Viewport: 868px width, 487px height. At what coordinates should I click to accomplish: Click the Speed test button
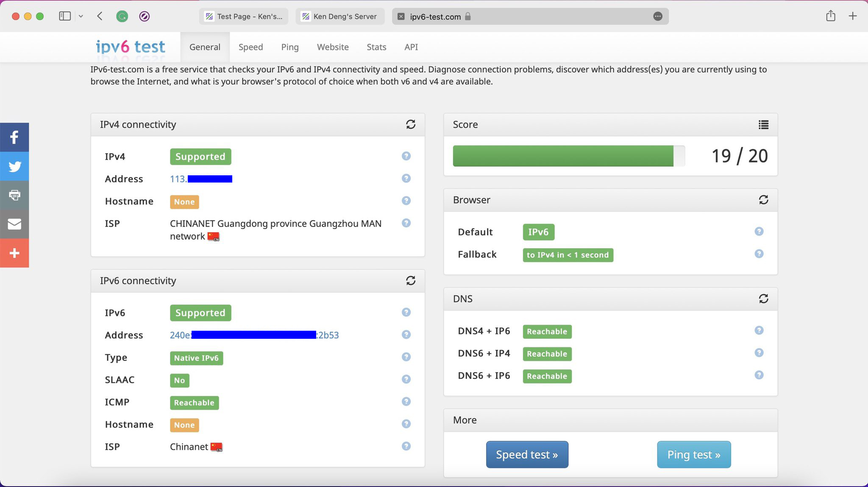[x=527, y=454]
